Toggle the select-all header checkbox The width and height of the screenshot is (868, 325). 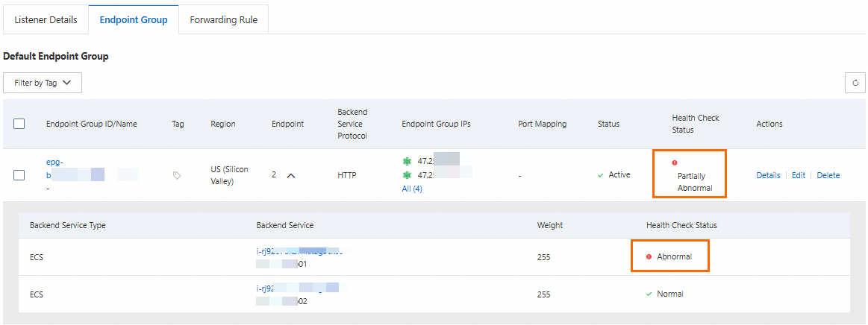tap(19, 124)
